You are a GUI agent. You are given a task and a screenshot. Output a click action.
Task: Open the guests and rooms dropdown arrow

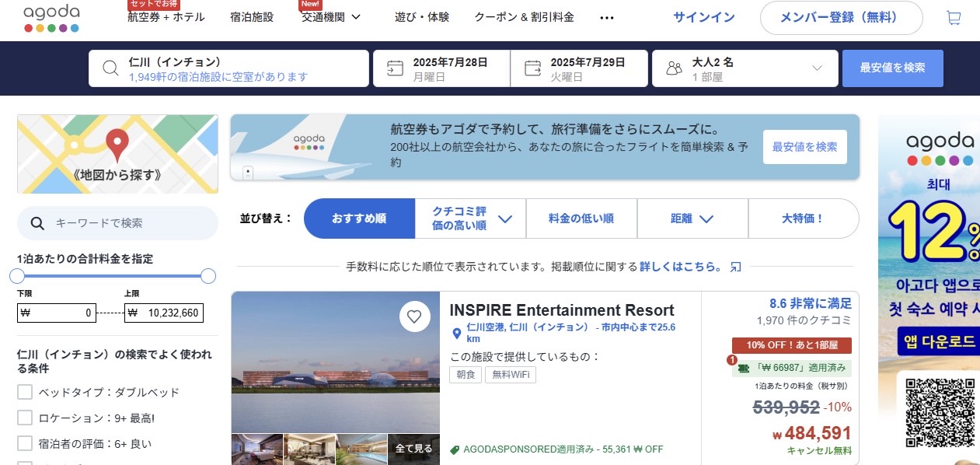pos(817,68)
